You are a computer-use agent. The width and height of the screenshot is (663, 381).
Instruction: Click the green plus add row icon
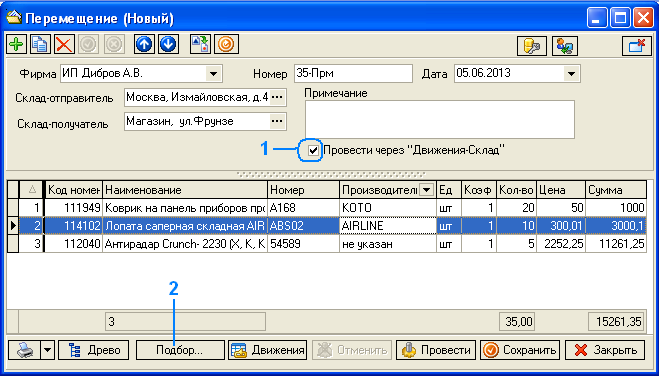click(x=16, y=44)
